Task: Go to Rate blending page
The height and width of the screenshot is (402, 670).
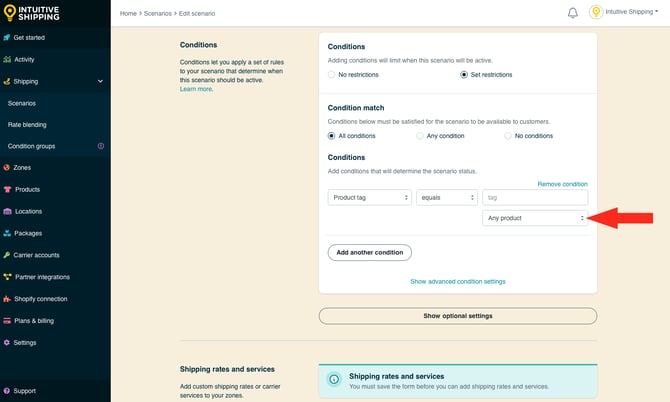Action: [x=27, y=125]
